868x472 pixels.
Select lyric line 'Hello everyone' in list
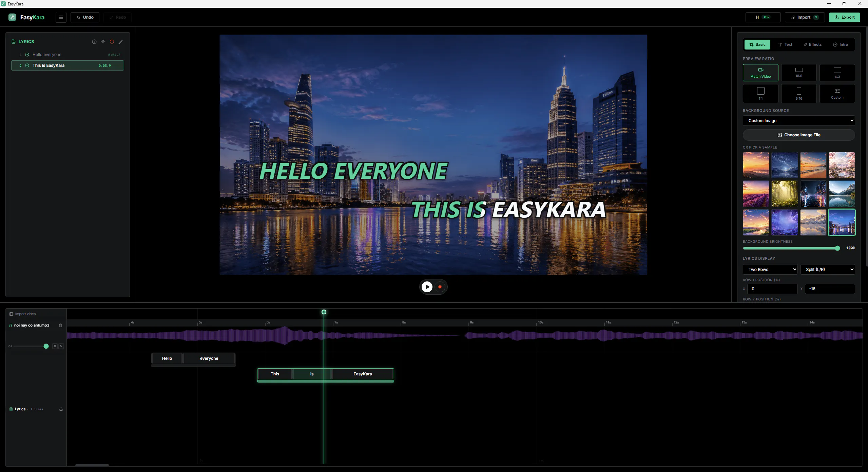[x=67, y=55]
